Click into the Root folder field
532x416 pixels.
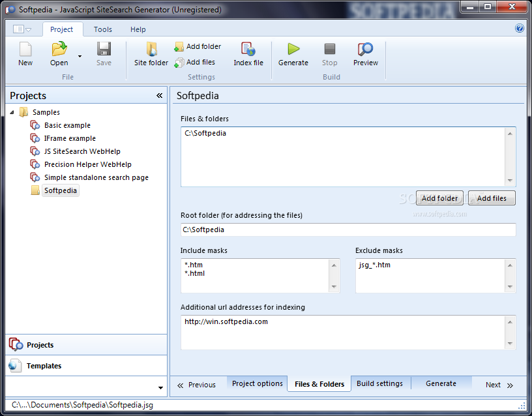[x=348, y=230]
